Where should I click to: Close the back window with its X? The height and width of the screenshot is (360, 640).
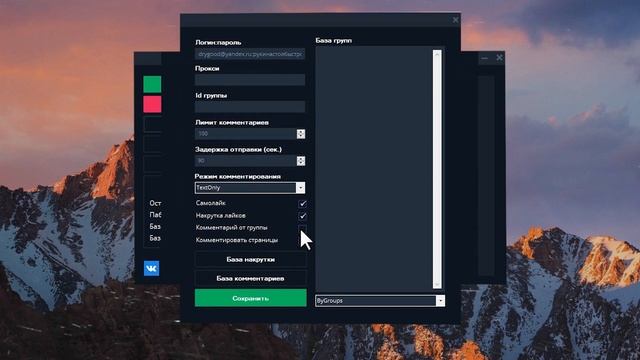[x=499, y=58]
